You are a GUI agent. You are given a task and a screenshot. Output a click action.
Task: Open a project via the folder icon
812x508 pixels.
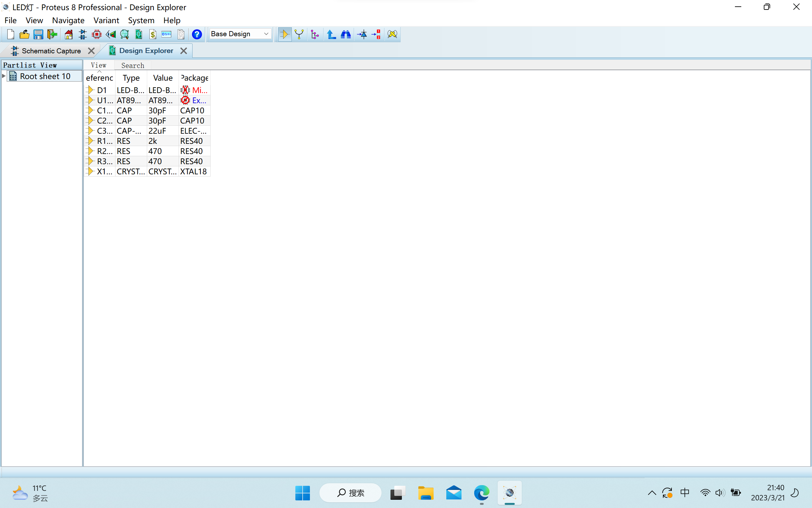click(24, 34)
